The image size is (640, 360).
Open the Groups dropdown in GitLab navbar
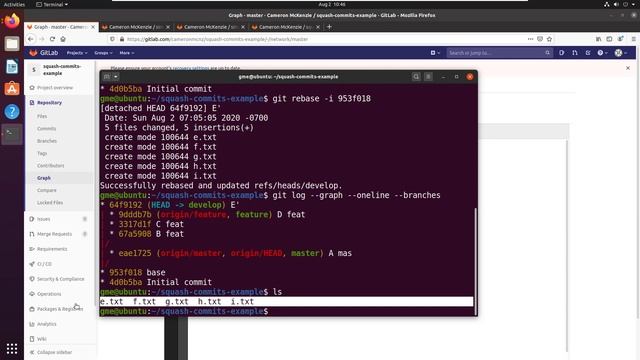click(x=103, y=53)
